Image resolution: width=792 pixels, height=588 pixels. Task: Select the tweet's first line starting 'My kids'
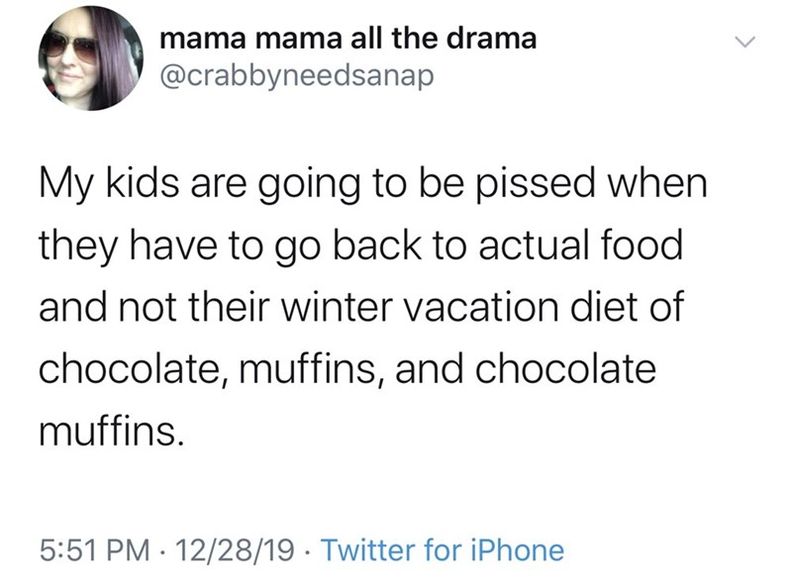pyautogui.click(x=373, y=185)
